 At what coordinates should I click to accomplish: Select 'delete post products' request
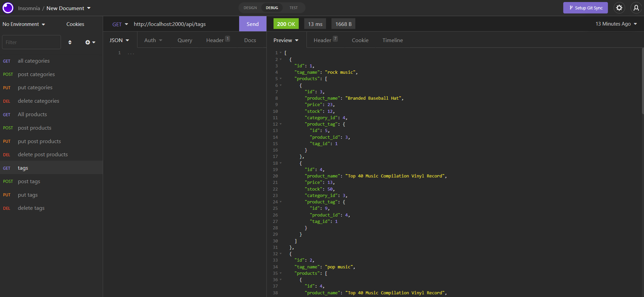(x=51, y=155)
